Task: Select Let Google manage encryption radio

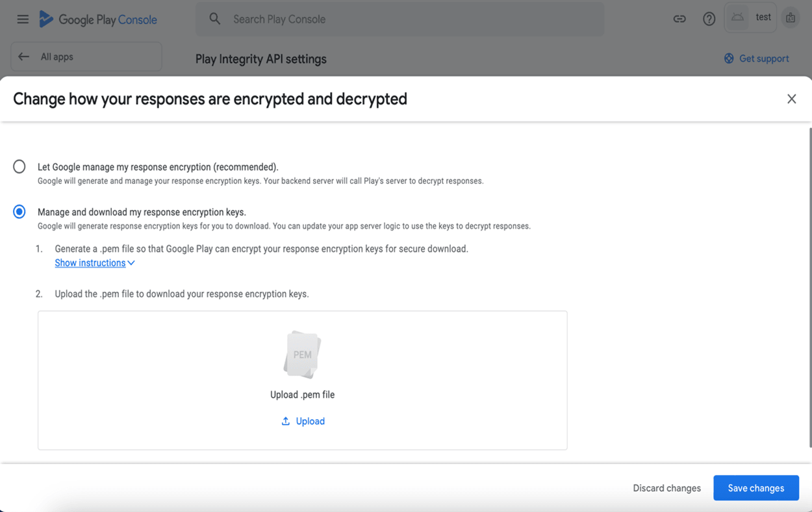Action: [x=19, y=167]
